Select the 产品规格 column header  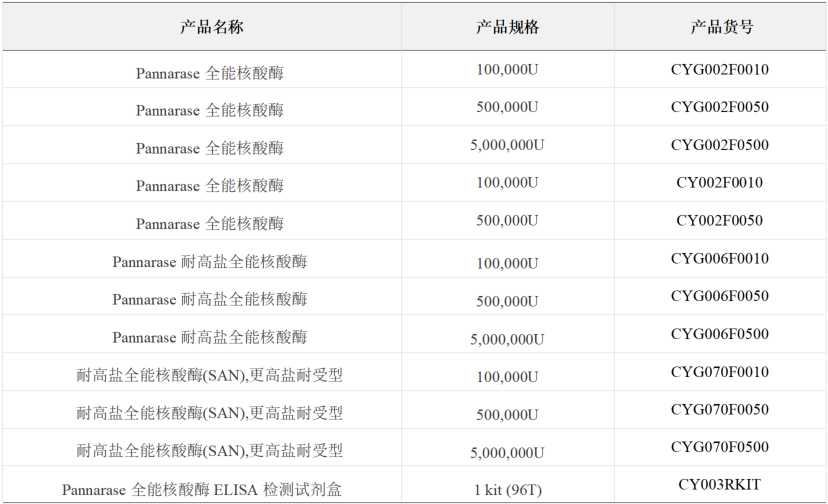tap(507, 26)
